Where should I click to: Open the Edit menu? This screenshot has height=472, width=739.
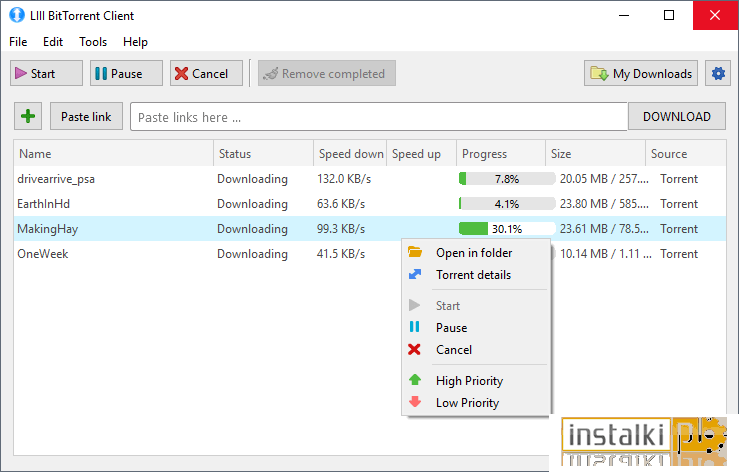(53, 42)
